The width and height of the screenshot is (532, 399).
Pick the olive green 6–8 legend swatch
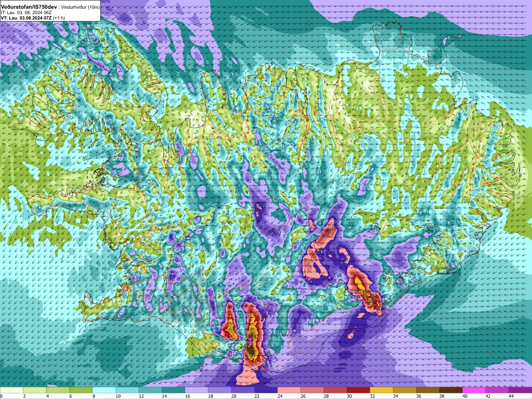(x=81, y=390)
